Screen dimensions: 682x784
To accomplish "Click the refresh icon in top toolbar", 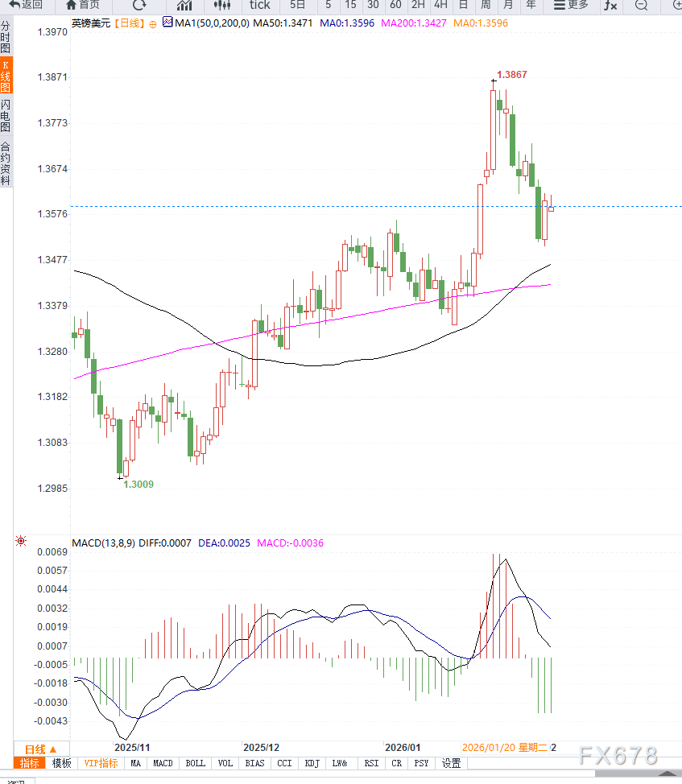I will (139, 5).
